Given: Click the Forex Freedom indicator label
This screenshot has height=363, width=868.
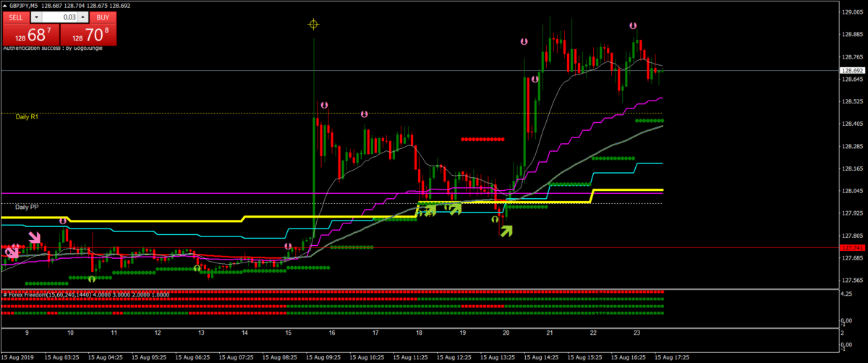Looking at the screenshot, I should click(85, 294).
